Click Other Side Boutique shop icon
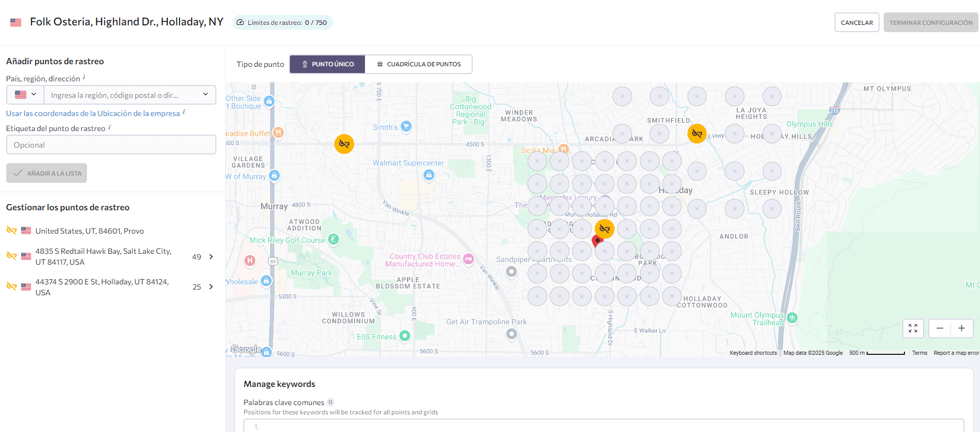 click(x=269, y=101)
